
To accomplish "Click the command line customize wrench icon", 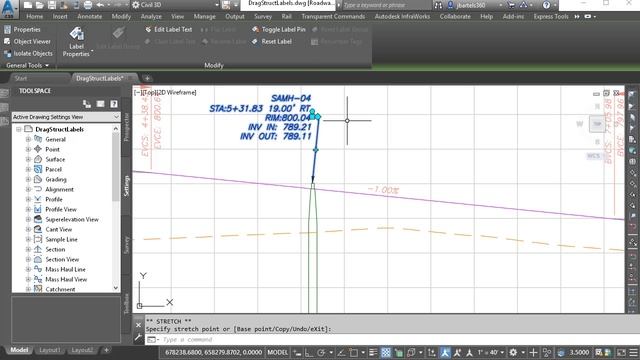I will 138,338.
